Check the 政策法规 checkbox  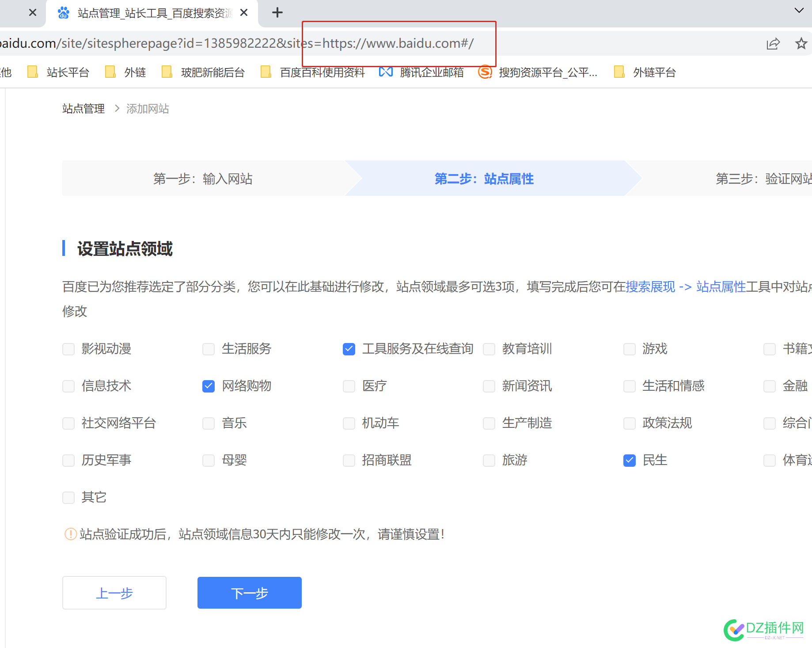[630, 423]
